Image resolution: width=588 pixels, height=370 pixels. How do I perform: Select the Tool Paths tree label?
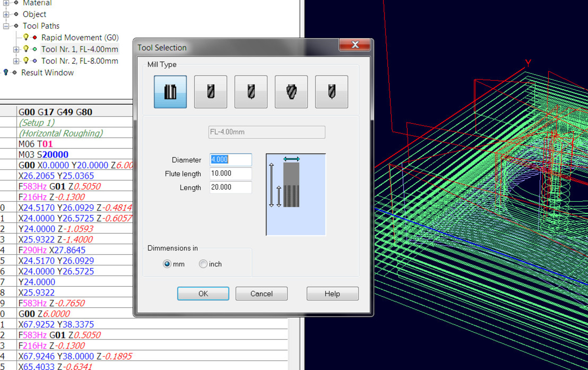point(41,26)
